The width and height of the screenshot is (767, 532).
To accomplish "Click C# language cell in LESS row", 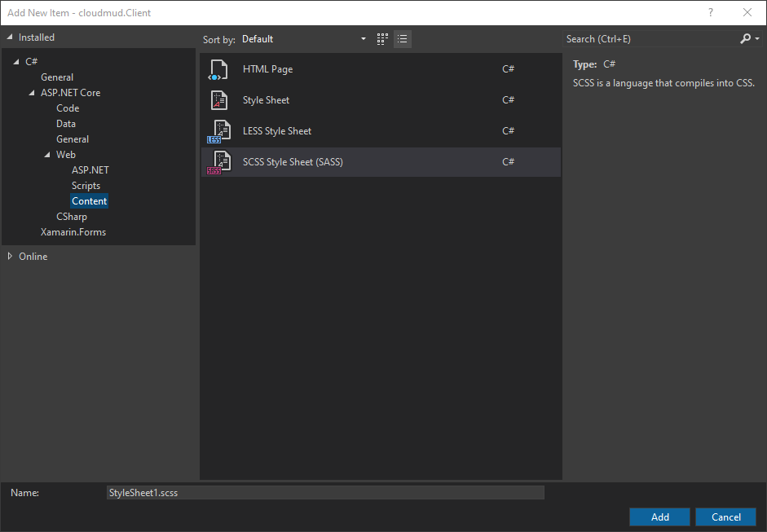I will (x=508, y=131).
